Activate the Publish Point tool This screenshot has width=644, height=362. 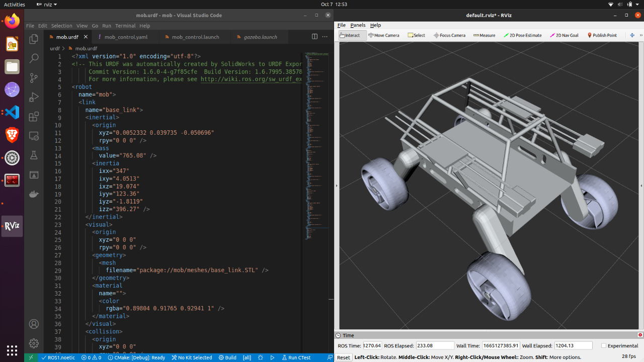tap(602, 35)
